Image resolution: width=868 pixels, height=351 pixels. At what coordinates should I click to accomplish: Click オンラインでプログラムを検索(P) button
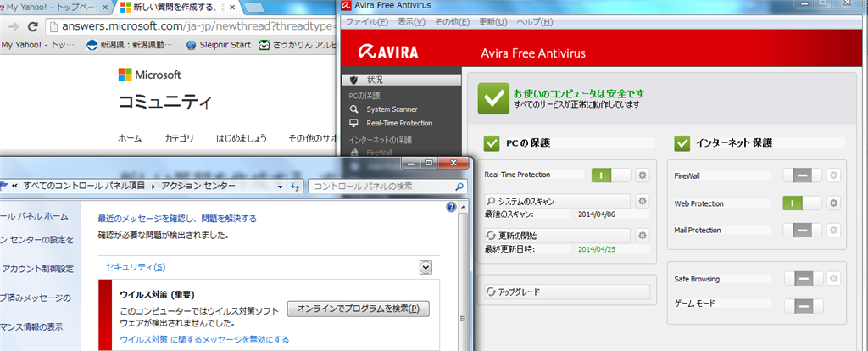(359, 309)
